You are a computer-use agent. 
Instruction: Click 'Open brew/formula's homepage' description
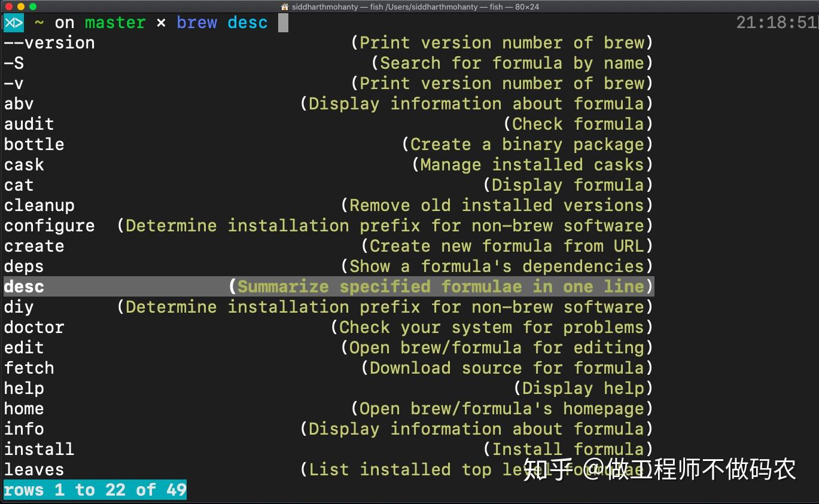click(x=502, y=409)
